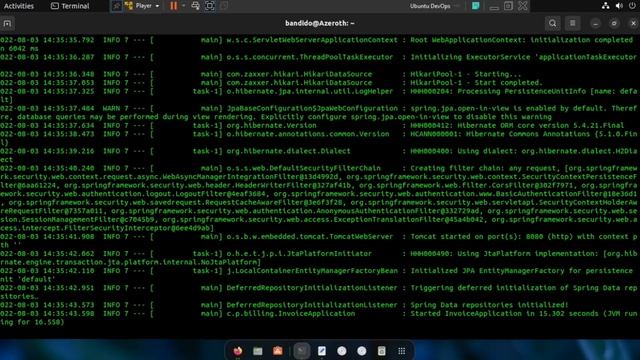This screenshot has height=360, width=640.
Task: Click the 'c.p.billing.InvoiceApplication' logger name
Action: [291, 314]
